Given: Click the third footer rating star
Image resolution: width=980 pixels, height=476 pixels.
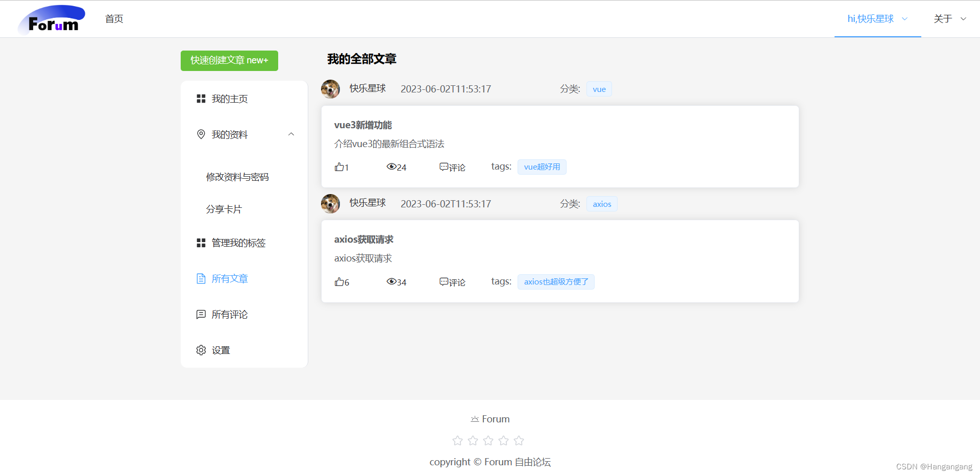Looking at the screenshot, I should [488, 440].
